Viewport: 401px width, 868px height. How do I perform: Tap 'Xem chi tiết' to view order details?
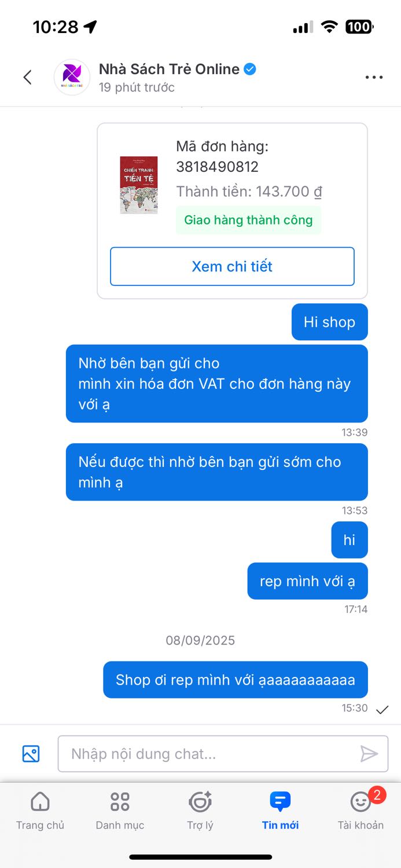231,266
